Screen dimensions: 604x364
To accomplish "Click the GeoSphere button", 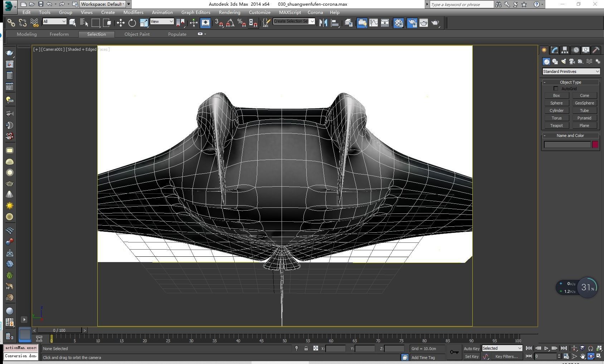I will (584, 103).
